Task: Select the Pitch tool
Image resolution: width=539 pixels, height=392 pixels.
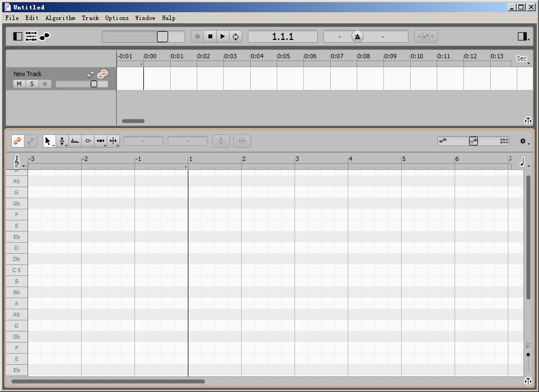Action: click(x=62, y=141)
